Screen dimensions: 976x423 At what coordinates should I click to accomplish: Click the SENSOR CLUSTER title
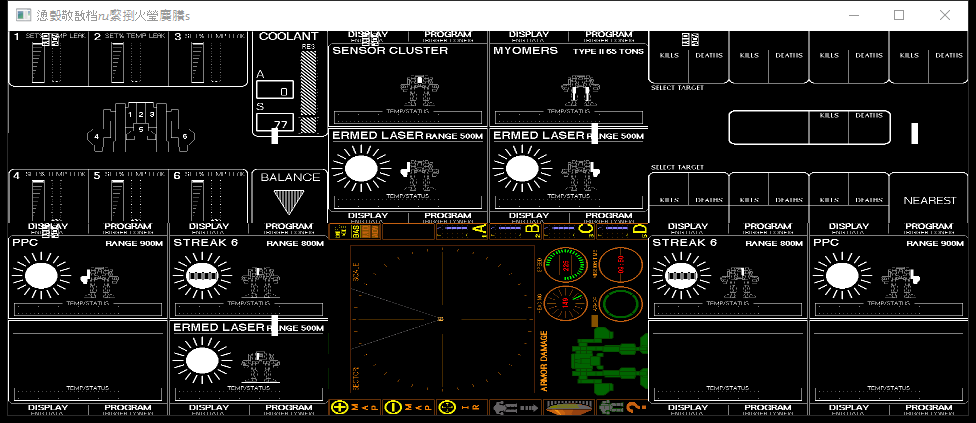point(390,50)
